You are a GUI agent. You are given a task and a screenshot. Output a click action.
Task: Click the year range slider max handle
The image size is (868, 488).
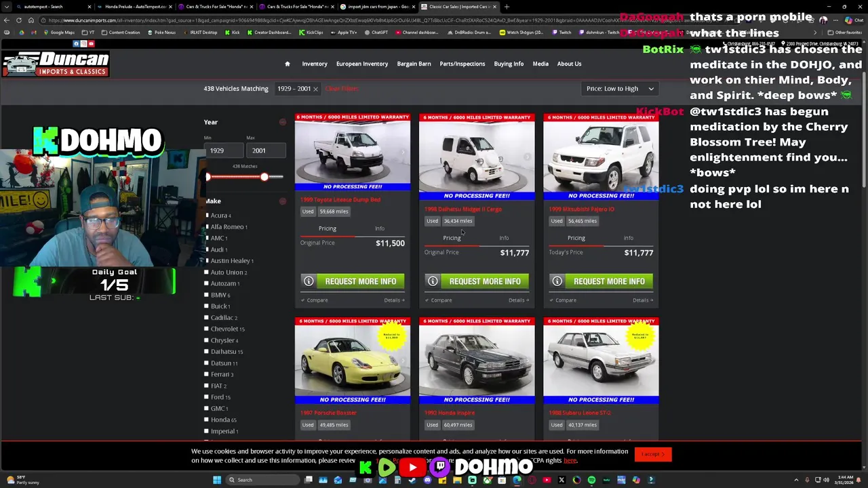pyautogui.click(x=264, y=177)
